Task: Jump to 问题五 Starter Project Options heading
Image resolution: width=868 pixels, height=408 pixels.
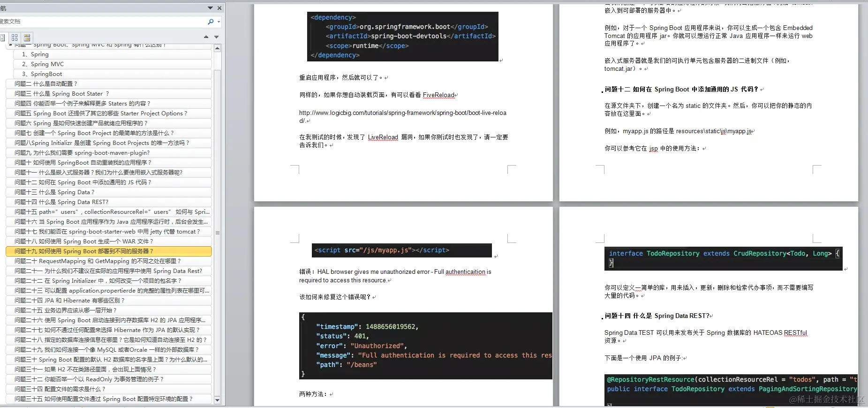Action: coord(109,113)
